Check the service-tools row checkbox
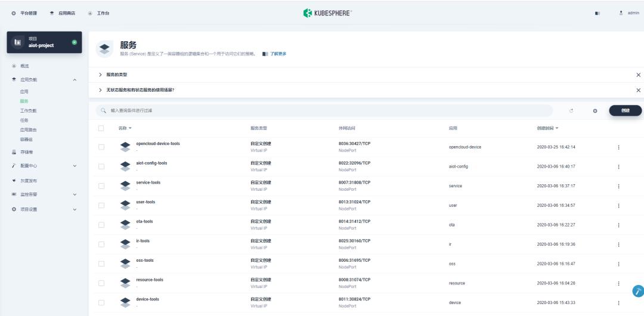This screenshot has height=316, width=644. pos(101,186)
